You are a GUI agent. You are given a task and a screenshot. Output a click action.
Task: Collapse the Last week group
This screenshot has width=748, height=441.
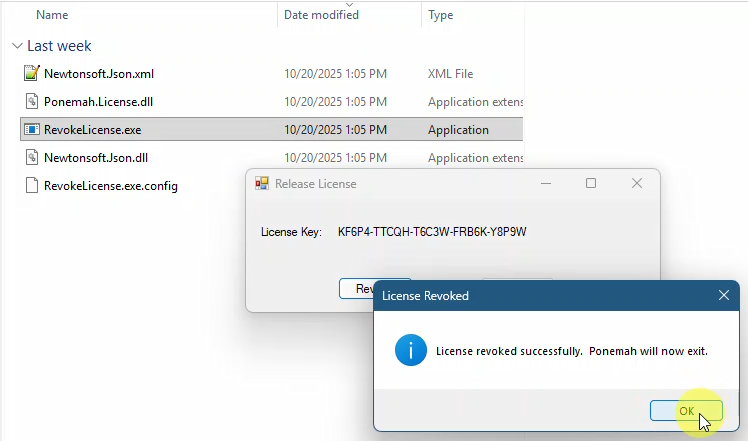point(17,46)
